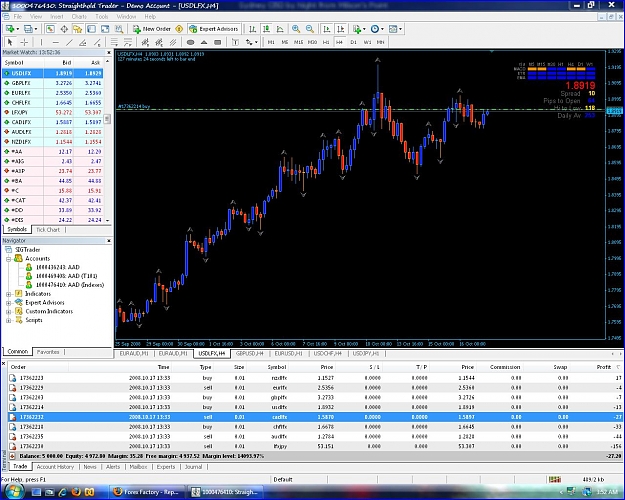This screenshot has width=625, height=500.
Task: Switch timeframe to M15
Action: 299,42
